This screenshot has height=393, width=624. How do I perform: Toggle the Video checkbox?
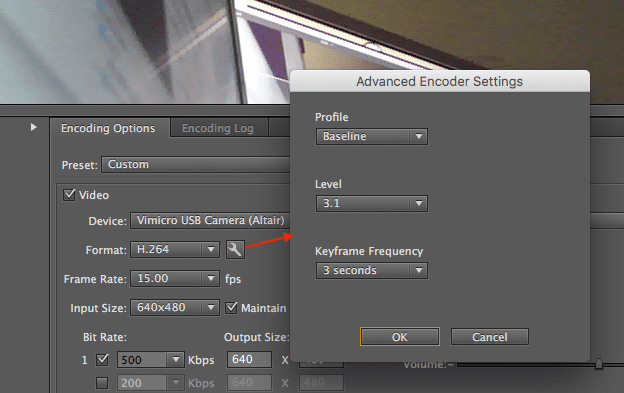69,195
